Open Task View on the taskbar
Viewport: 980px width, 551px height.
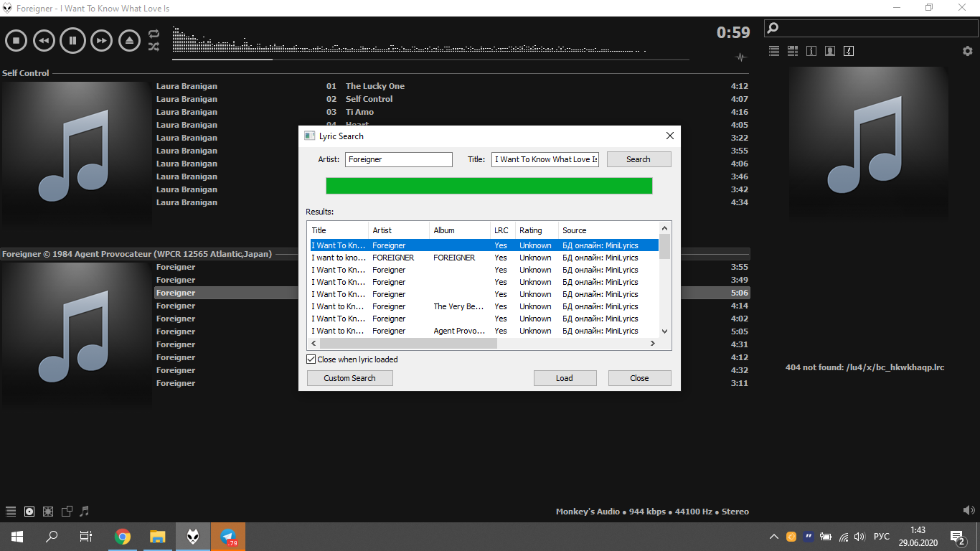(86, 537)
